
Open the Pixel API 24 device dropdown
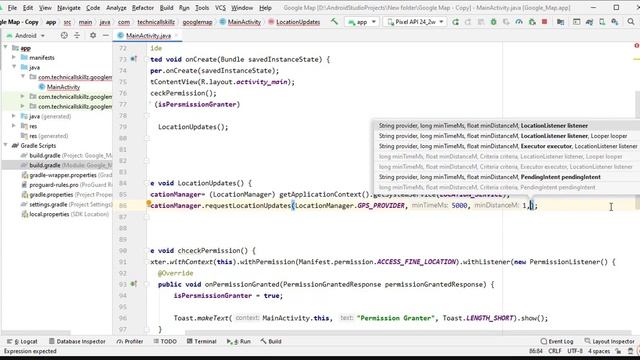415,22
